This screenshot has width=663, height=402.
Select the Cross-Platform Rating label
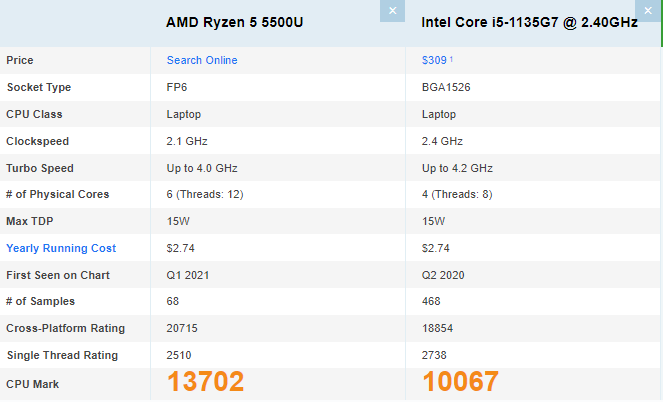click(66, 328)
